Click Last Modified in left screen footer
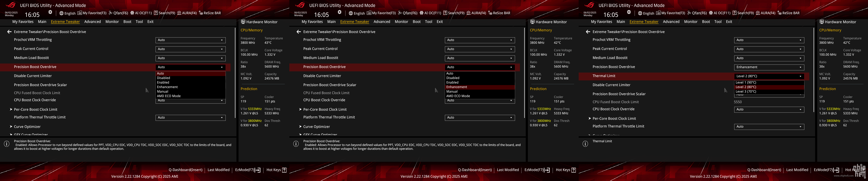The width and height of the screenshot is (868, 181). (x=218, y=170)
